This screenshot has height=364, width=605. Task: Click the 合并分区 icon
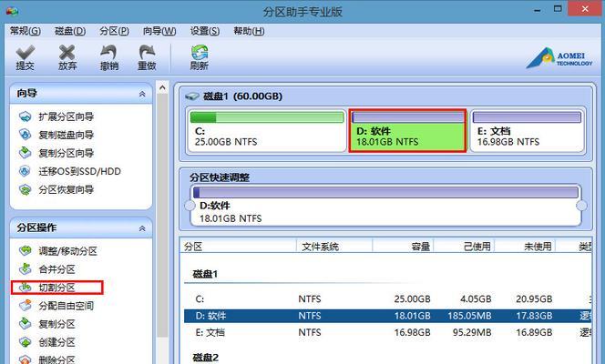tap(26, 268)
